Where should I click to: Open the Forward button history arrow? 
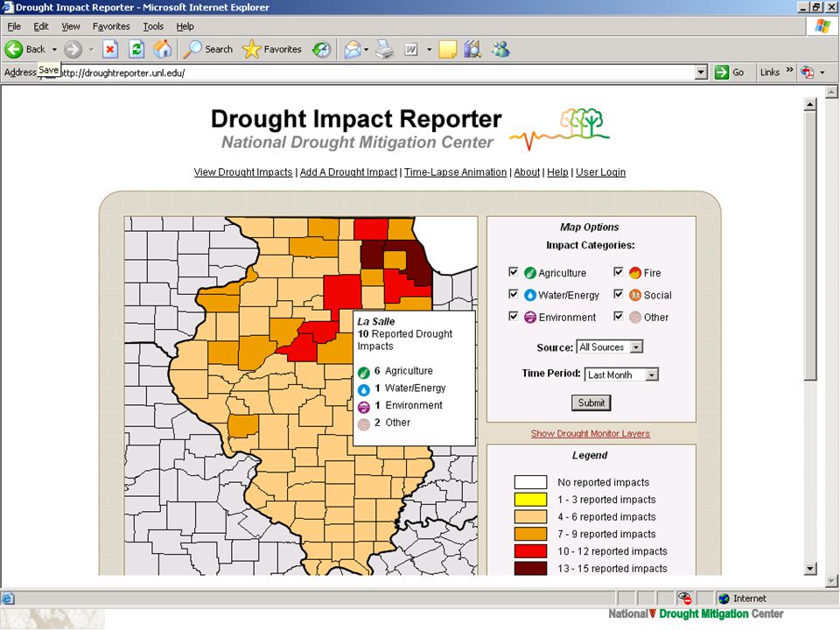click(x=91, y=49)
